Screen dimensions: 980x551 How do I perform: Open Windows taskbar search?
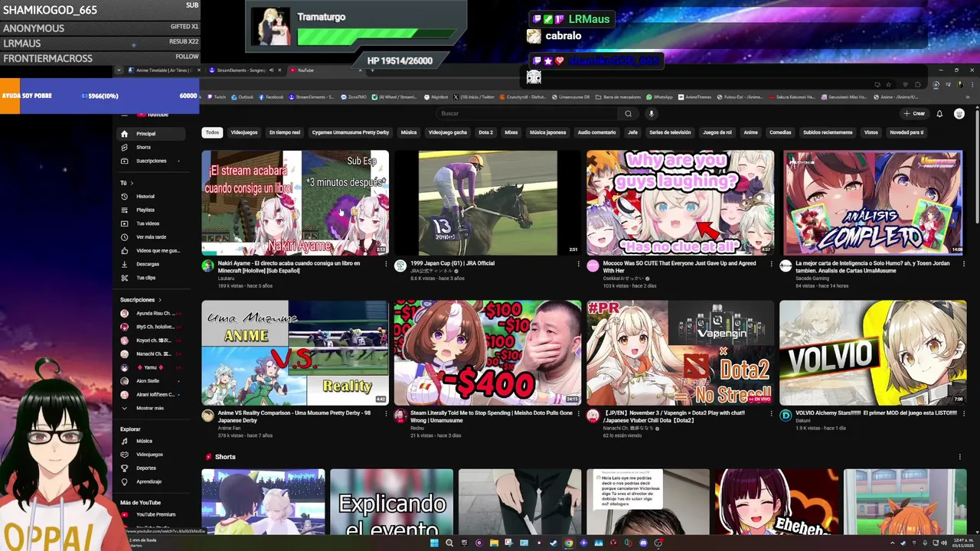(449, 543)
